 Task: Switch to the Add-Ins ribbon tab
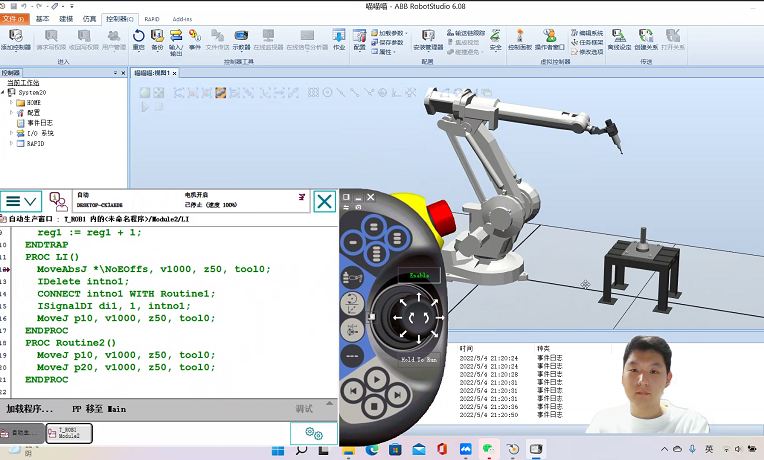(182, 19)
